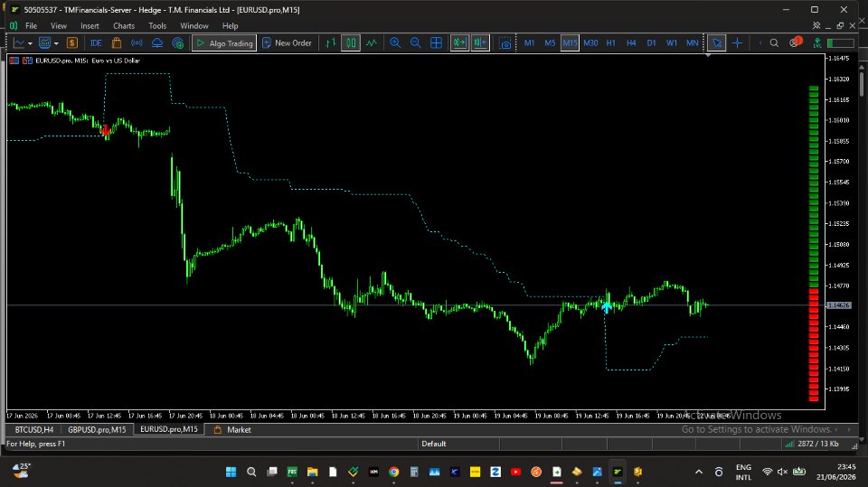Click the indicators chart toolbar icon
868x487 pixels.
click(x=45, y=42)
